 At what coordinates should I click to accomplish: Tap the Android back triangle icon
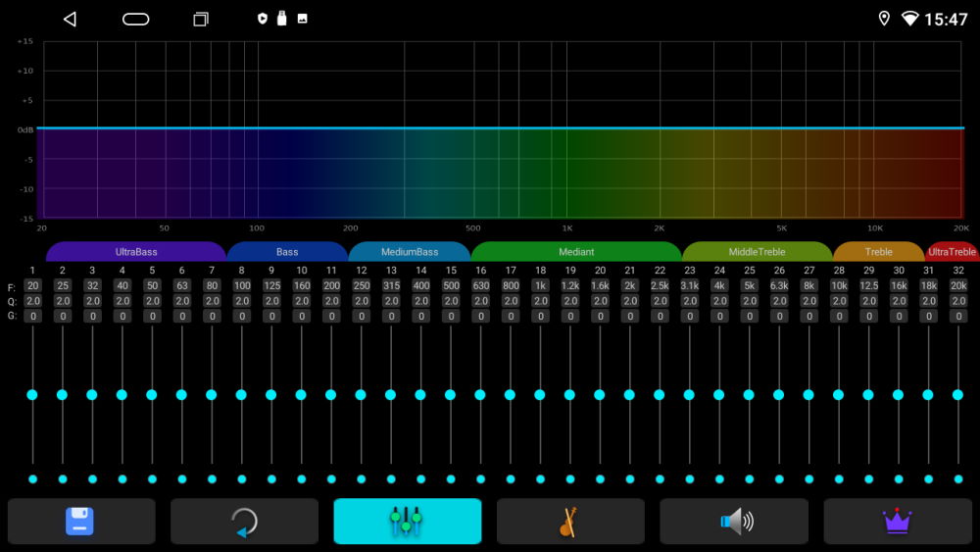[x=70, y=19]
